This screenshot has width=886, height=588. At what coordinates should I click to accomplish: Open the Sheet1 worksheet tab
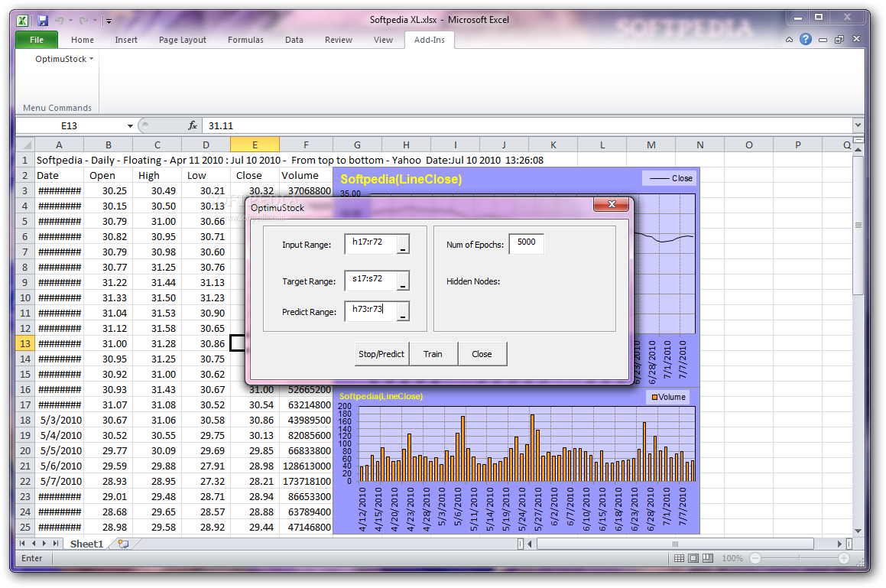86,544
